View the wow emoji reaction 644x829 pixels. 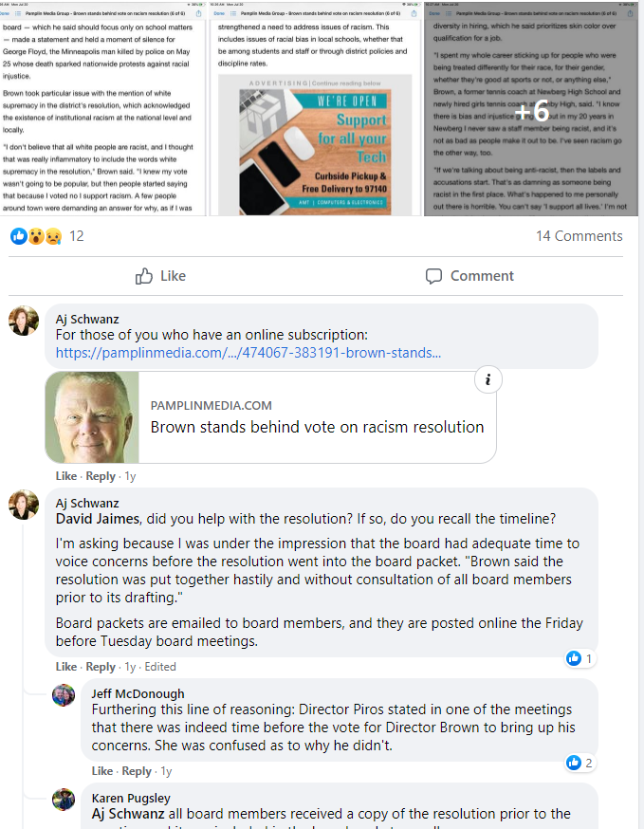click(36, 236)
